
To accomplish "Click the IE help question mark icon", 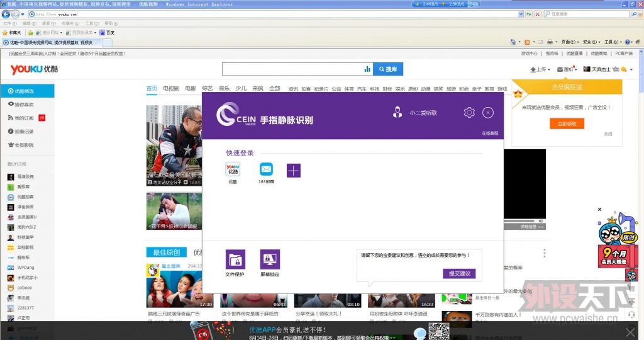I will click(627, 42).
